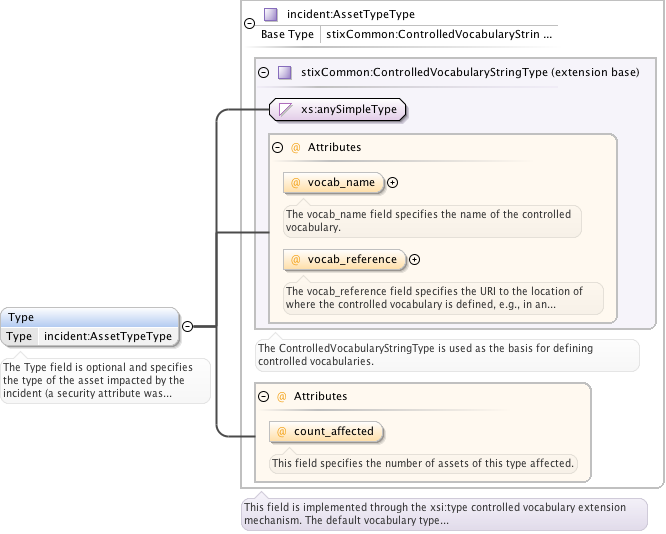Click the purple square icon beside incident:AssetTypeType
Screen dimensions: 666x534
click(270, 15)
